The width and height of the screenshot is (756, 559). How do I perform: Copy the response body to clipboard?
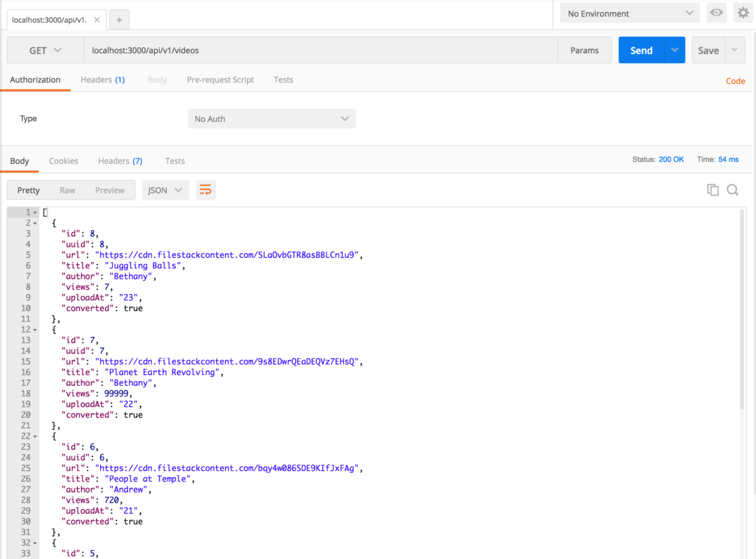(x=713, y=189)
